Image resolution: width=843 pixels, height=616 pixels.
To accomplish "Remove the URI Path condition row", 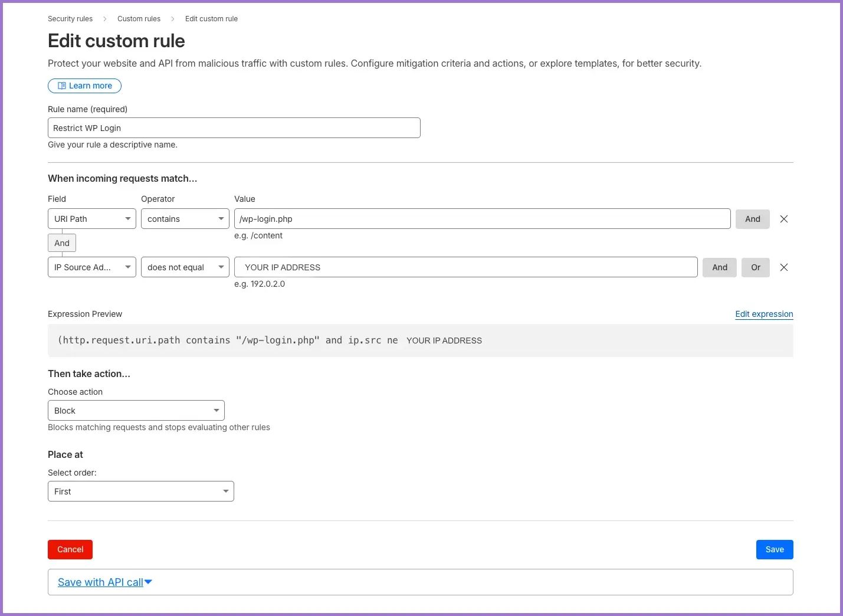I will 784,219.
